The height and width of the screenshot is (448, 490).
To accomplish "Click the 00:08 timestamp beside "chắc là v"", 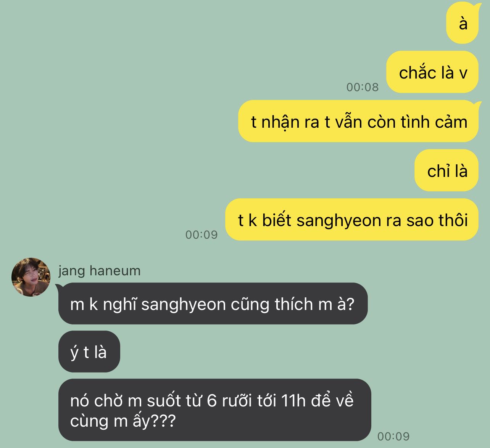I will point(363,87).
